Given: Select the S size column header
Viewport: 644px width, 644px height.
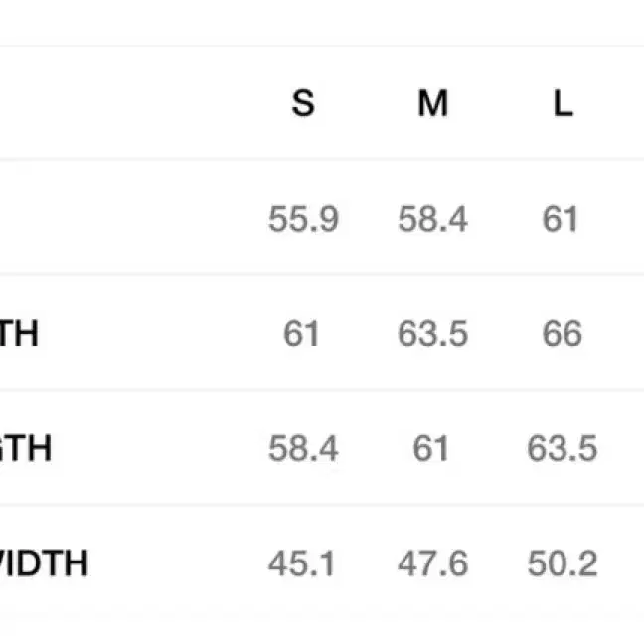Looking at the screenshot, I should pyautogui.click(x=303, y=103).
